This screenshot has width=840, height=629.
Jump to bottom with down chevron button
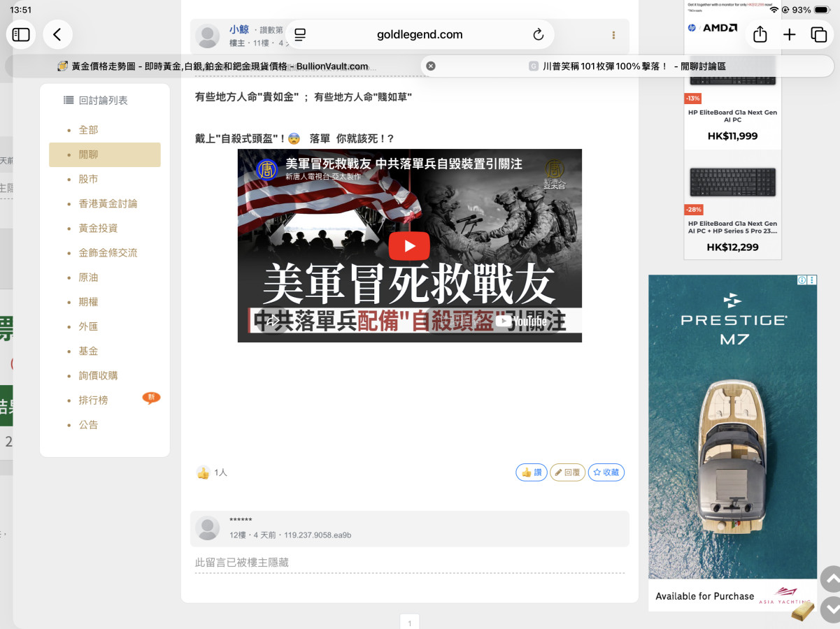830,609
